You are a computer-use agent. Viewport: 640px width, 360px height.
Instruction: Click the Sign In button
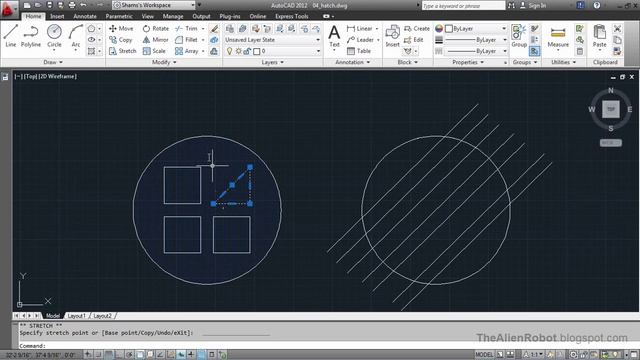[533, 5]
